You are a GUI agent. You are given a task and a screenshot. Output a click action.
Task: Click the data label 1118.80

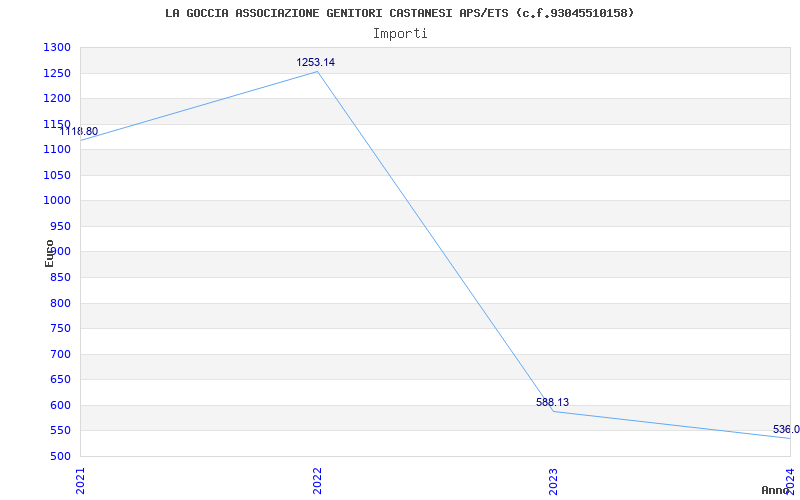coord(79,131)
